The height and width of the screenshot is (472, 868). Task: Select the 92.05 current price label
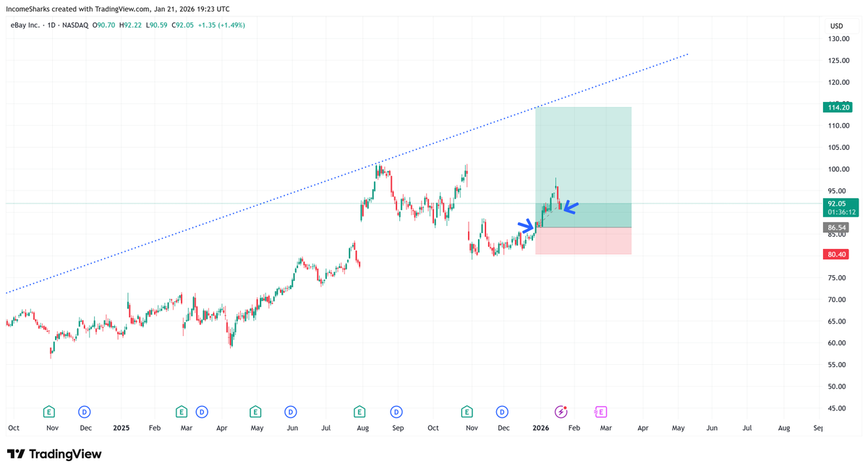(841, 208)
